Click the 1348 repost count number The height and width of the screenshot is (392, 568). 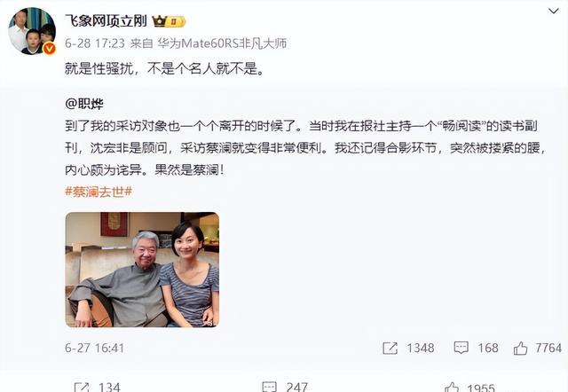(420, 349)
